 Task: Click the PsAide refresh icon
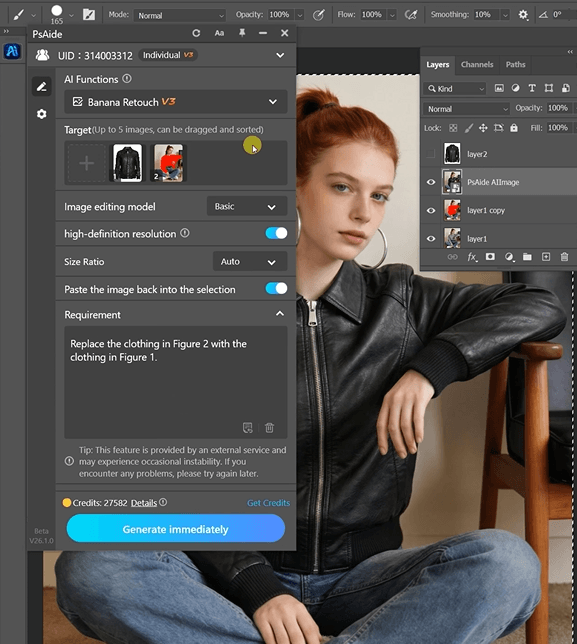click(x=196, y=33)
